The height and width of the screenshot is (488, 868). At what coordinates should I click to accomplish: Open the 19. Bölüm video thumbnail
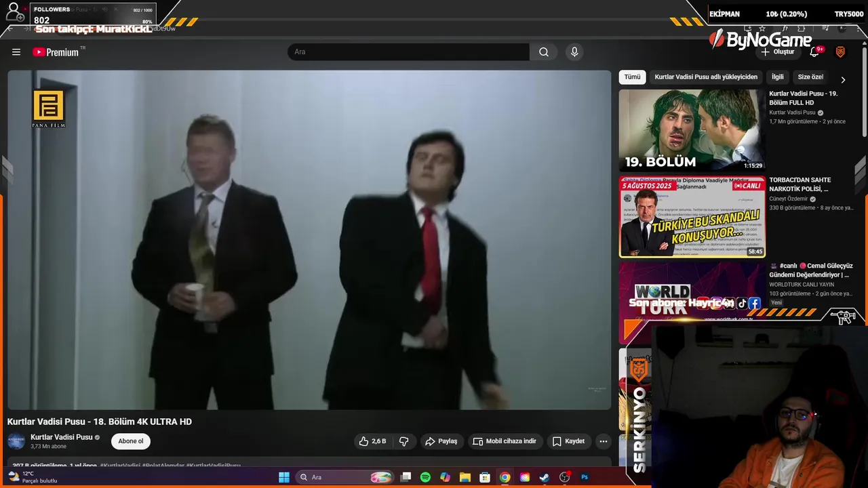tap(692, 130)
